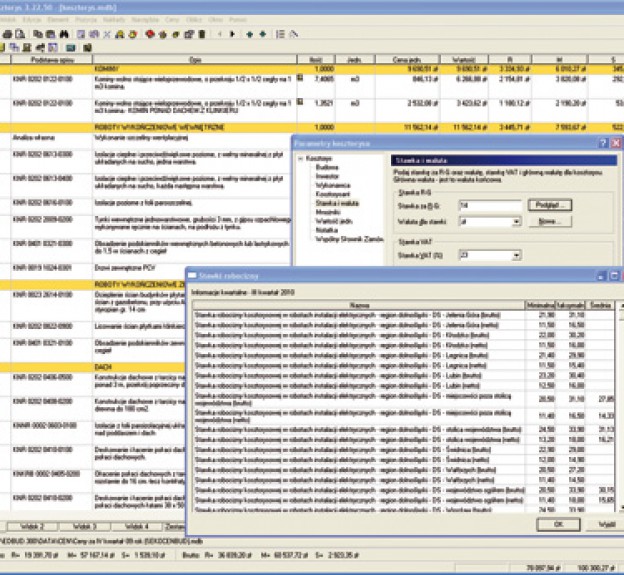The image size is (624, 575).
Task: Click the Print icon in the toolbar
Action: (x=8, y=34)
